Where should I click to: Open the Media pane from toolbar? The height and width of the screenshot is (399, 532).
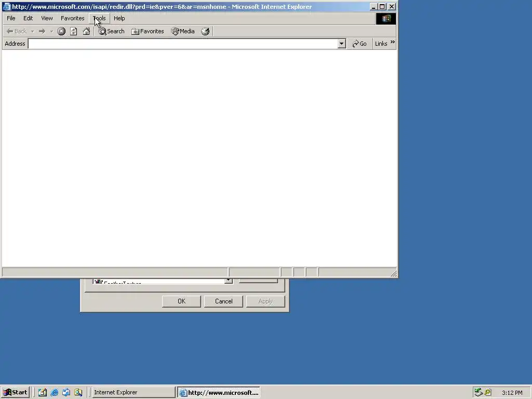coord(182,31)
